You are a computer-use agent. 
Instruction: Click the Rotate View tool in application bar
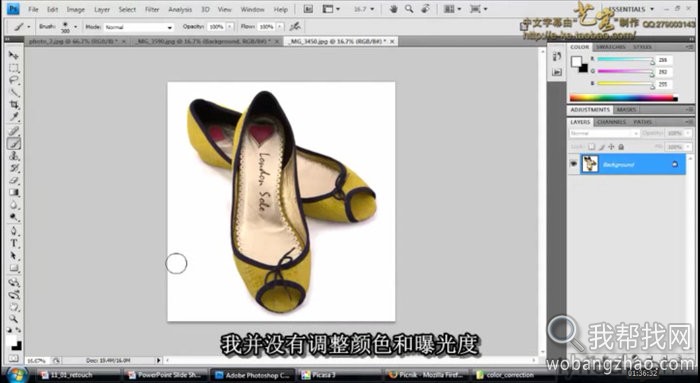point(425,9)
